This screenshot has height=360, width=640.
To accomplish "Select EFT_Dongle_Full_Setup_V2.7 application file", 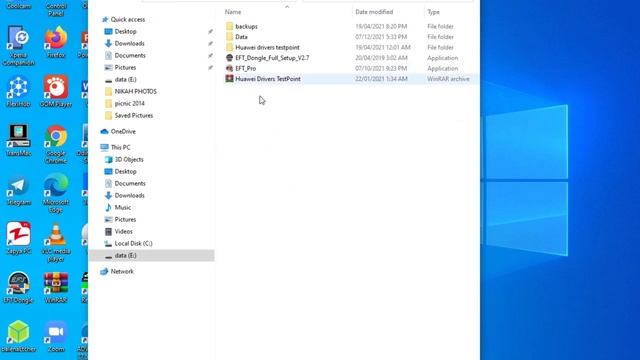I will 272,58.
